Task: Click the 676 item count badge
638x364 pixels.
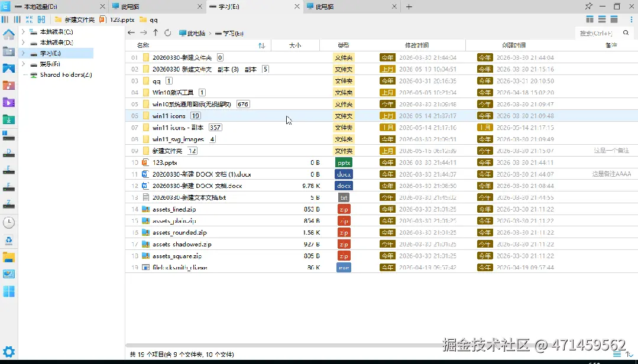Action: click(x=243, y=104)
